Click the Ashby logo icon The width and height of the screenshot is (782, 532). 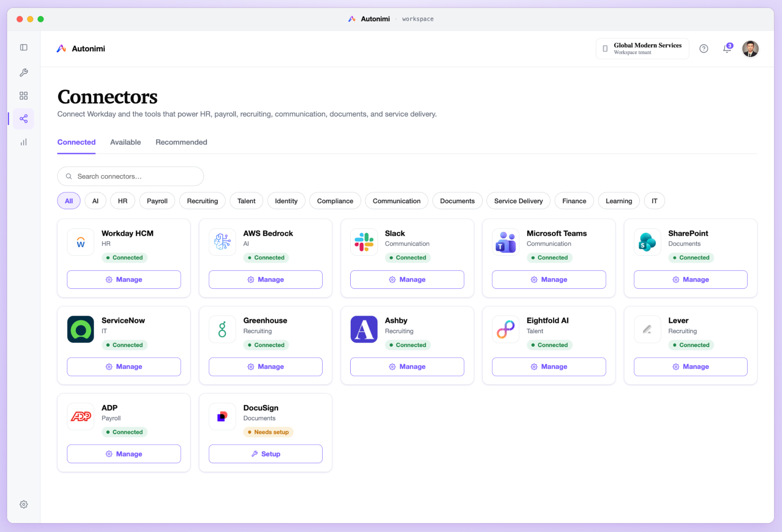pos(364,330)
